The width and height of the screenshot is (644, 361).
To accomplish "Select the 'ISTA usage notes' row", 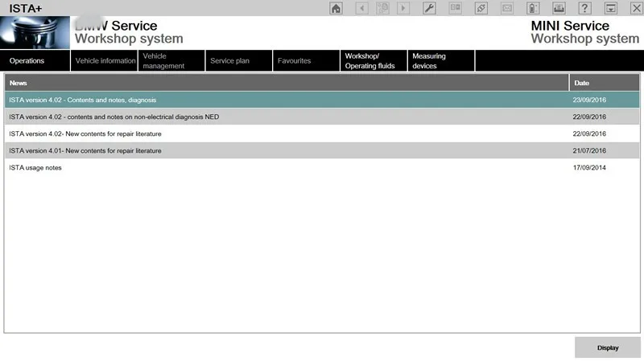I will [x=322, y=168].
